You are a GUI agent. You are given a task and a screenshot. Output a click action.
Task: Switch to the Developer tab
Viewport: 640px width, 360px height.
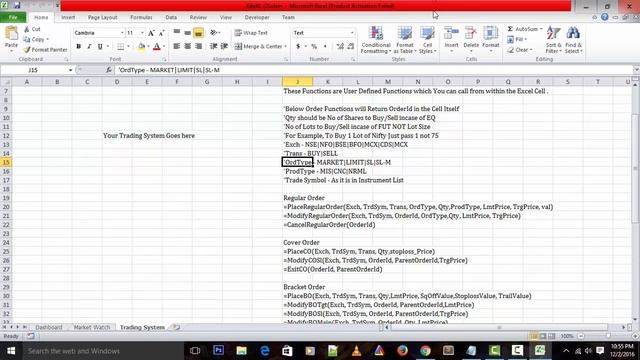click(257, 18)
